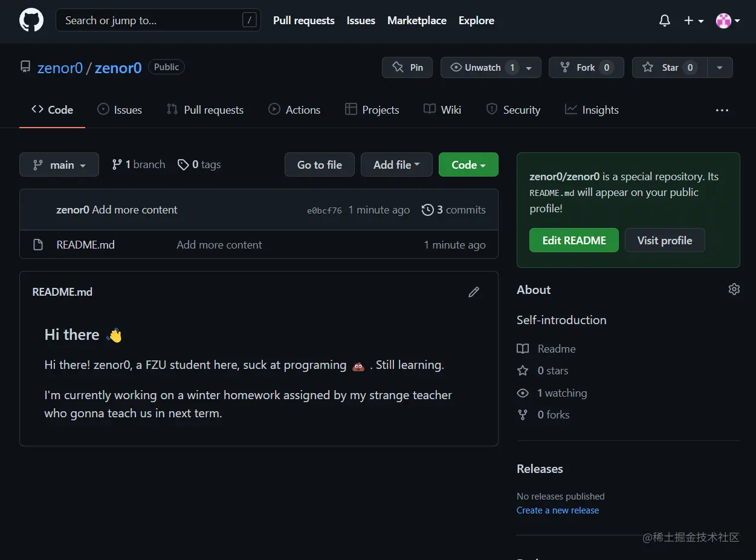Click the commit history clock icon
The height and width of the screenshot is (560, 756).
tap(428, 210)
